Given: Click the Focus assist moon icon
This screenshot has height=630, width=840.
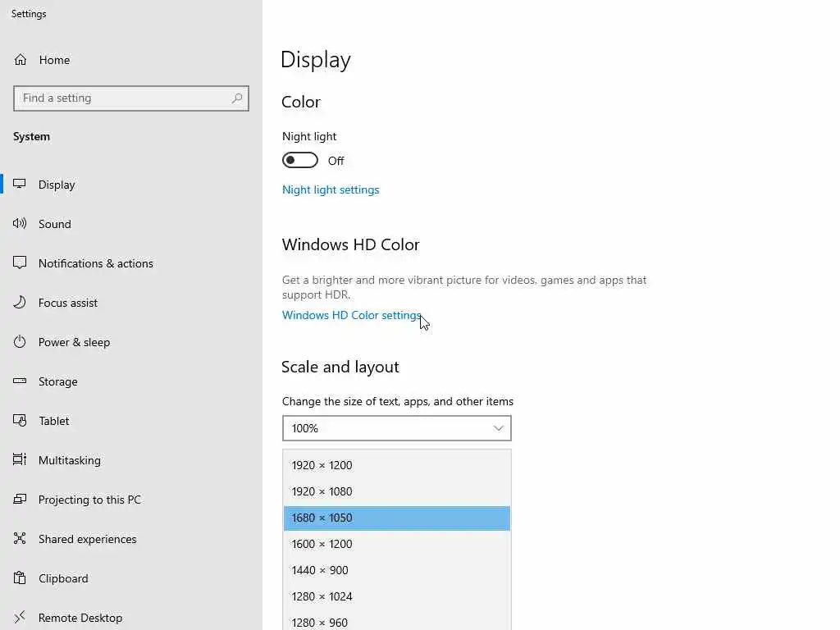Looking at the screenshot, I should (20, 302).
